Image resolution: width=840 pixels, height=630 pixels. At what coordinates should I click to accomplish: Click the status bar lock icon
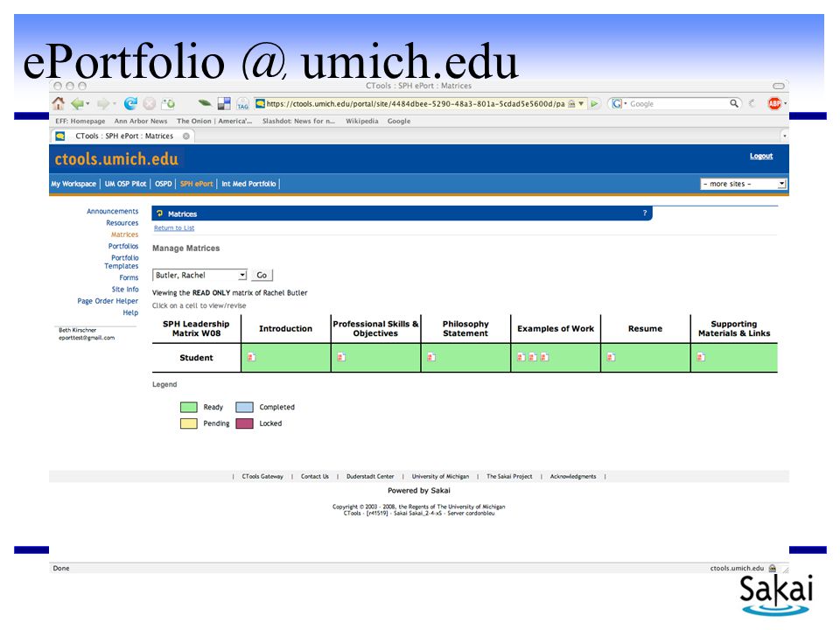[x=772, y=568]
